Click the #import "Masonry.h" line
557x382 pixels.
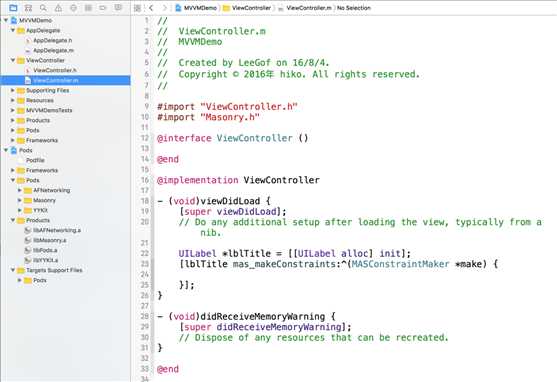pos(208,117)
